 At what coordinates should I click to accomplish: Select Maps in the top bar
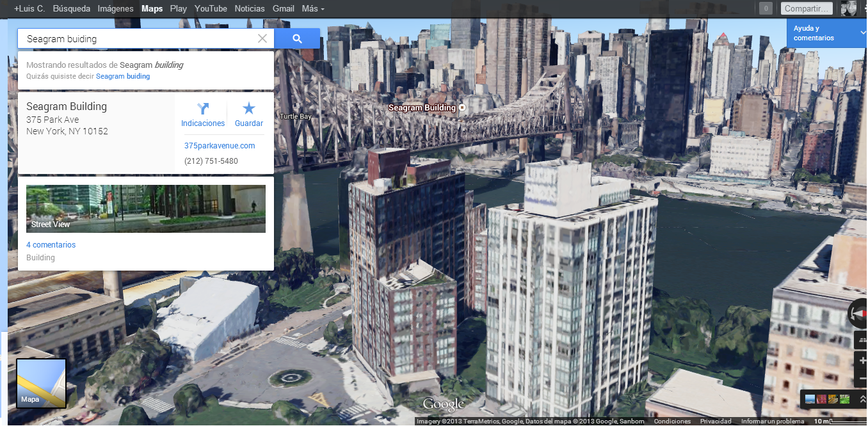152,9
